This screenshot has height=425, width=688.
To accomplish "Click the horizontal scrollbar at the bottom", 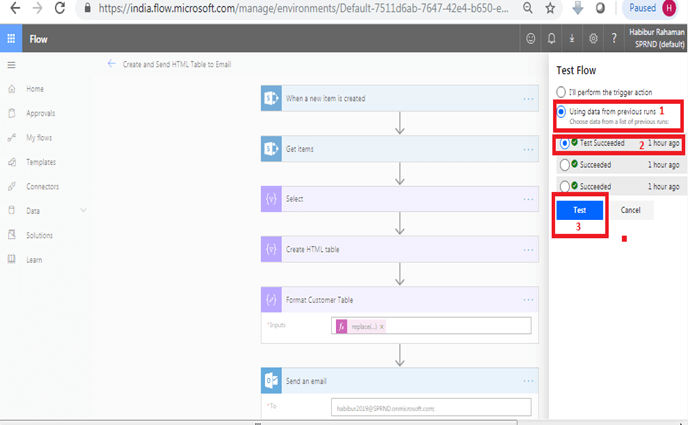I will (258, 423).
